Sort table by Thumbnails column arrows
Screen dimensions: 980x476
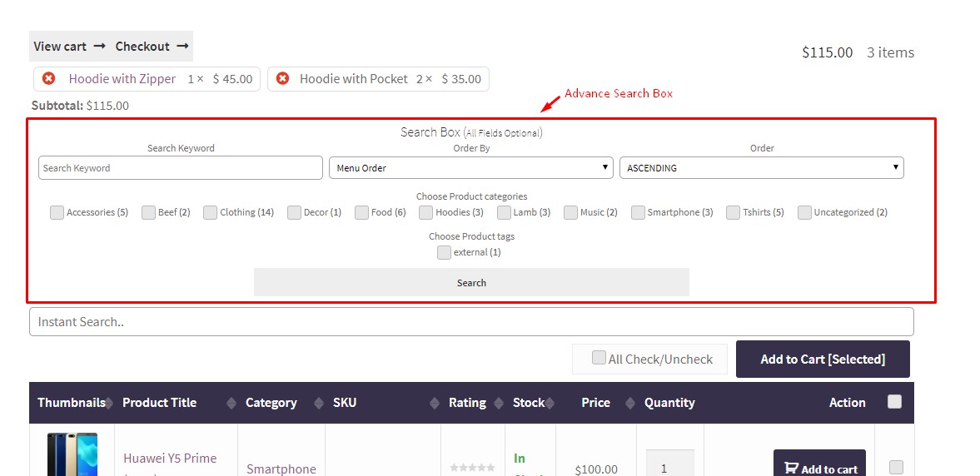coord(109,404)
